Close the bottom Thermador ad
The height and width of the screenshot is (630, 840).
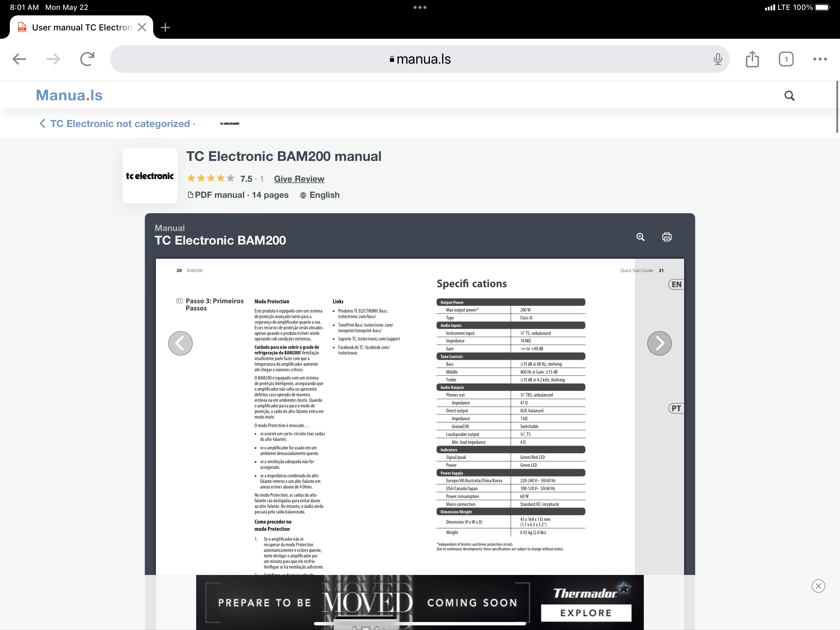(818, 586)
